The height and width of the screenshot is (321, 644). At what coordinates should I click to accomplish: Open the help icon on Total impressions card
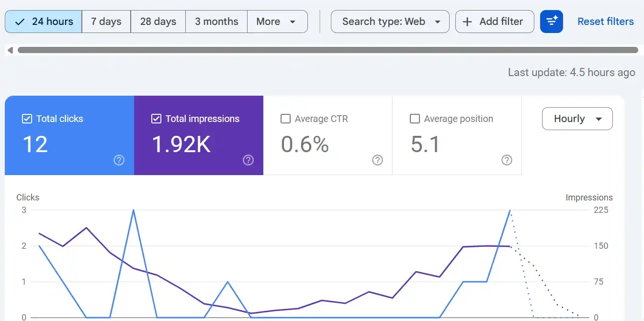point(248,160)
